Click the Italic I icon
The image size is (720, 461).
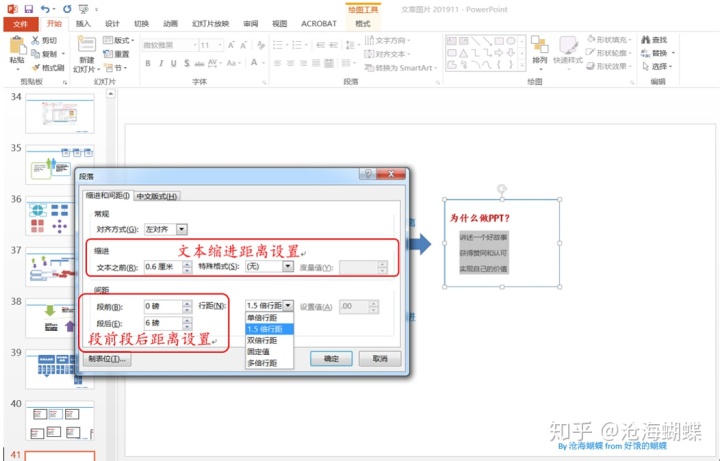click(x=161, y=63)
